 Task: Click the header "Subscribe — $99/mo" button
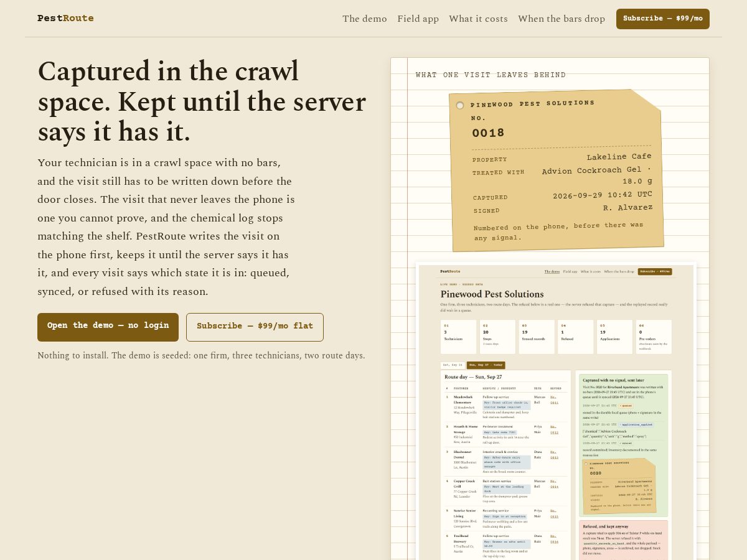pos(663,19)
